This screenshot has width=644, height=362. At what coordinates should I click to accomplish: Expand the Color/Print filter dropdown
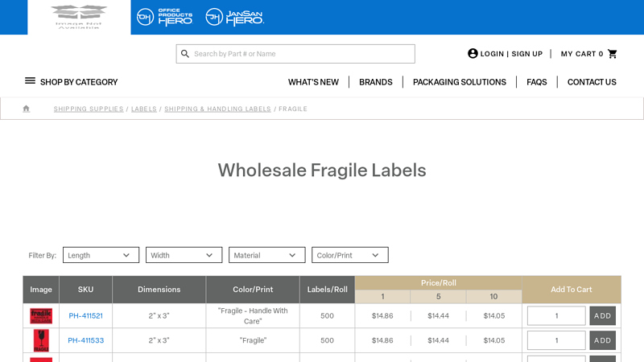(x=350, y=255)
